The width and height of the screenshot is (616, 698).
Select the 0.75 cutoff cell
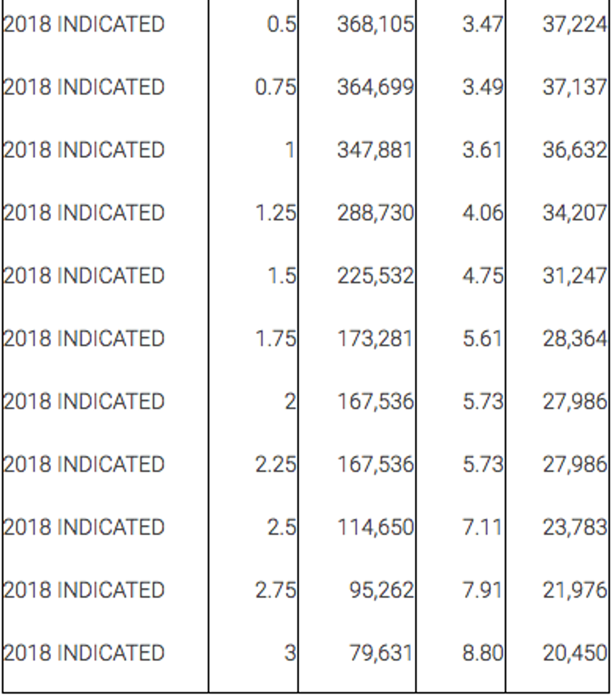[x=275, y=87]
